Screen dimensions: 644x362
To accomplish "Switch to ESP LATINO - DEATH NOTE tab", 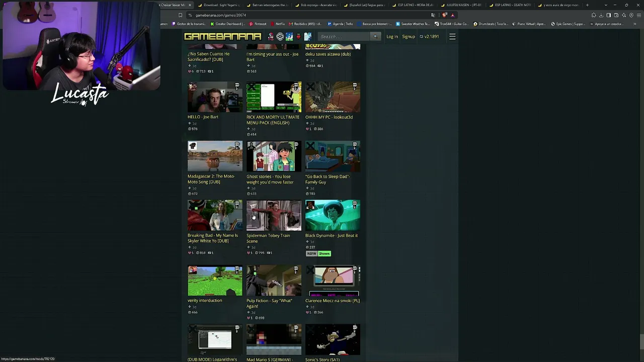I will pyautogui.click(x=510, y=5).
